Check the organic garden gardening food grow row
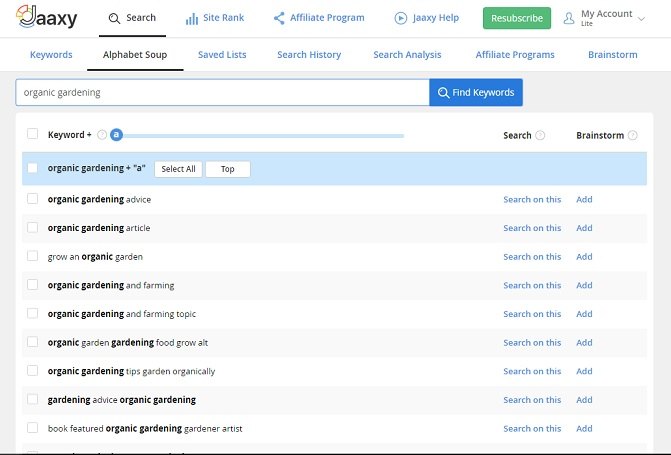The image size is (671, 455). point(33,342)
